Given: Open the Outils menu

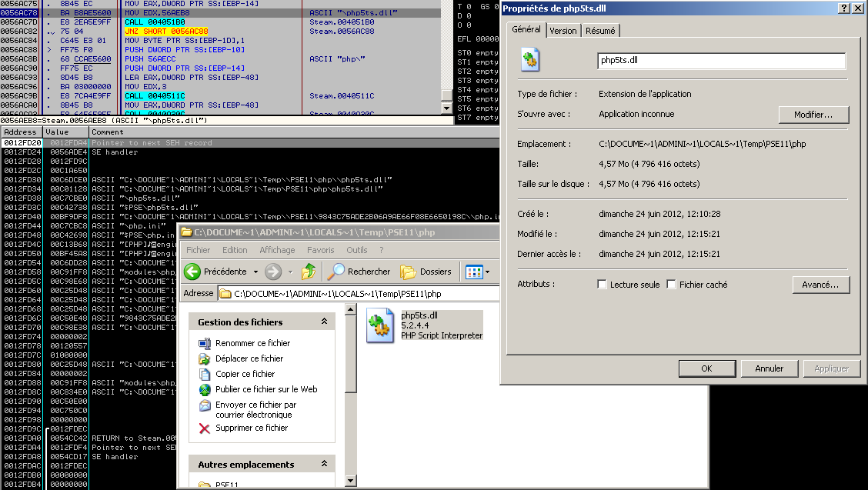Looking at the screenshot, I should point(356,250).
